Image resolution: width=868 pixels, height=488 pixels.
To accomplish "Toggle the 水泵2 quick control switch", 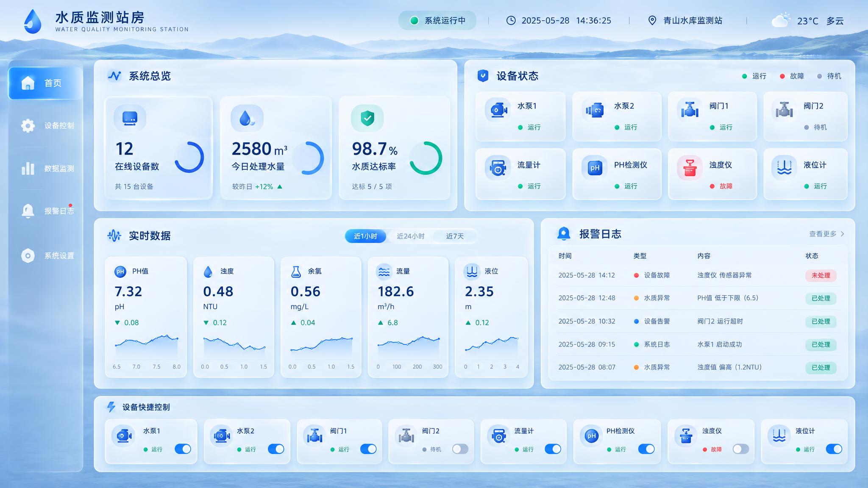I will coord(276,449).
